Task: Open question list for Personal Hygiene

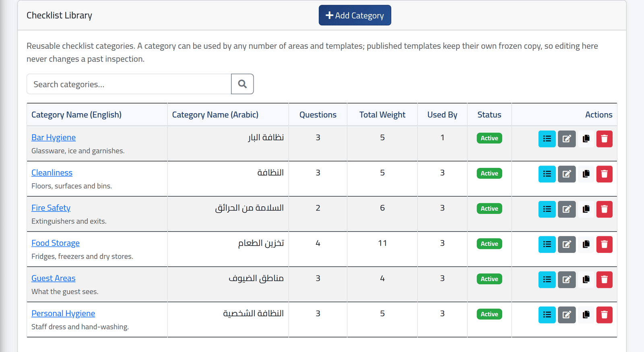Action: [x=547, y=315]
